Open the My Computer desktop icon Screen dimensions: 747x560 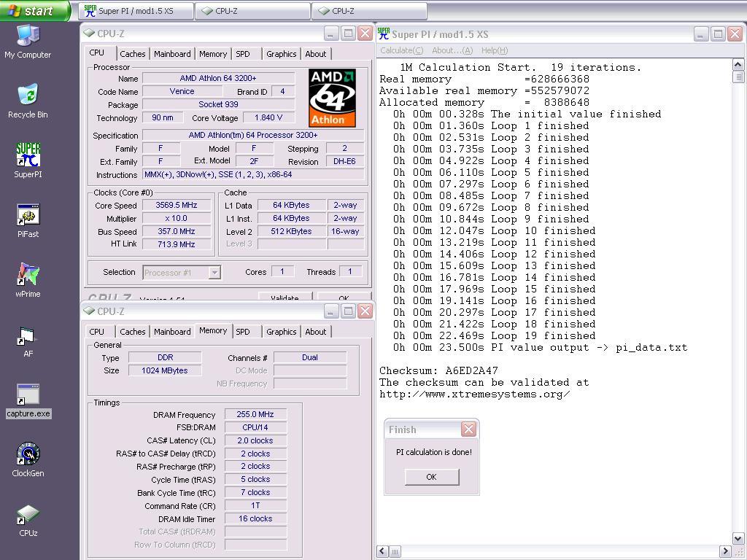(x=28, y=42)
